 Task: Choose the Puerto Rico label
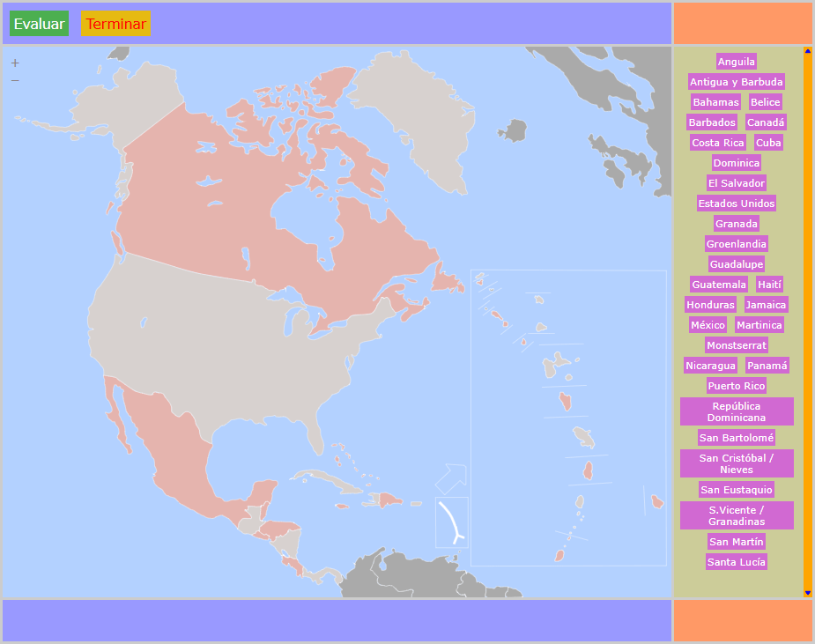[737, 386]
